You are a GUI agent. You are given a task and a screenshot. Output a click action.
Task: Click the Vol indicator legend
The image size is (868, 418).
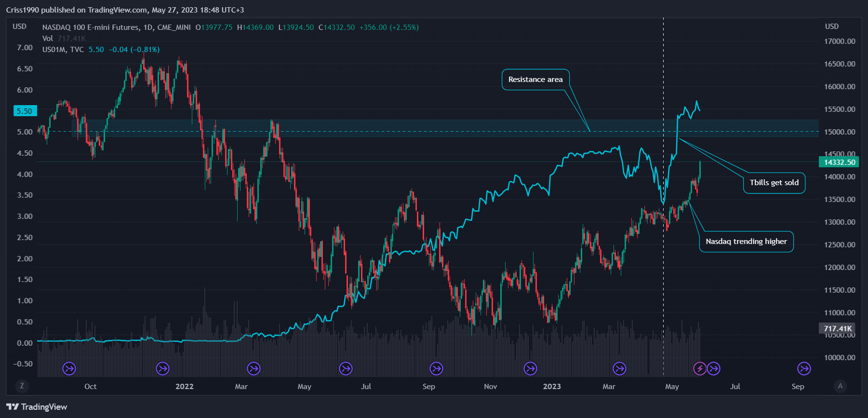47,39
